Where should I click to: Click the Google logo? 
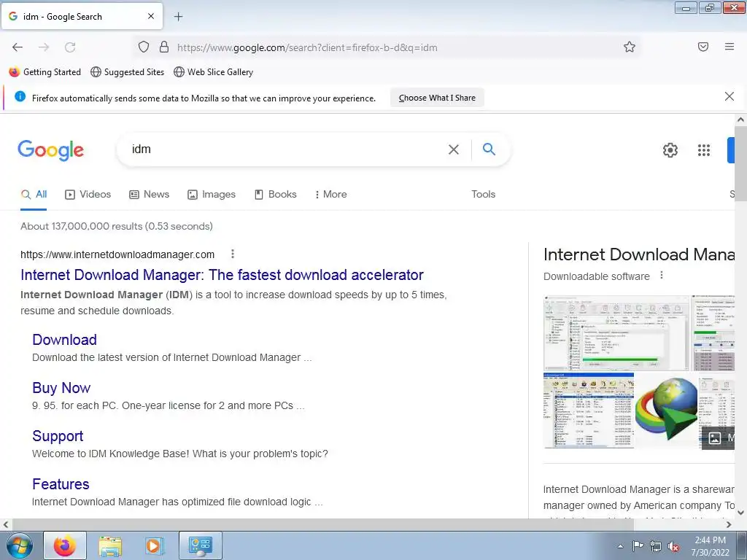pos(50,150)
